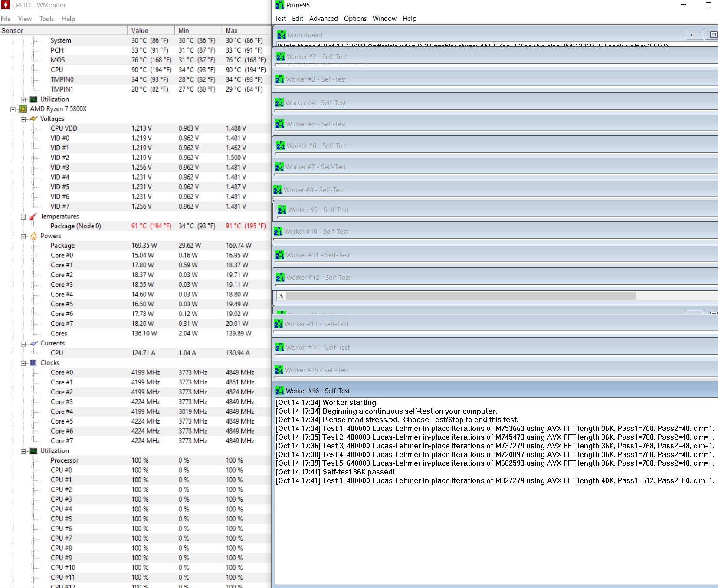Viewport: 718px width, 588px height.
Task: Restore the Main thread child window
Action: [712, 35]
